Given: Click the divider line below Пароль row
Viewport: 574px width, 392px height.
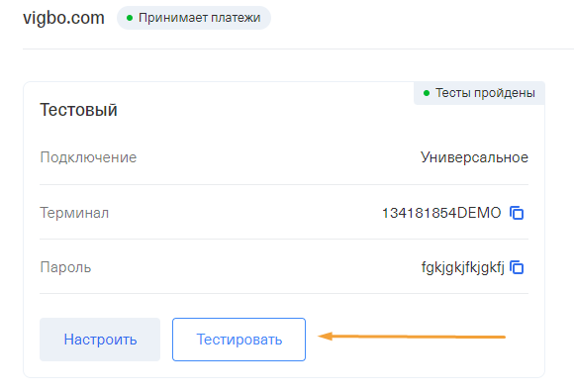Looking at the screenshot, I should (284, 293).
